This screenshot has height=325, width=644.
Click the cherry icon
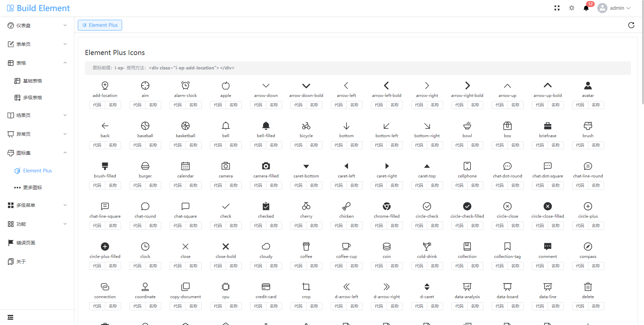tap(306, 206)
